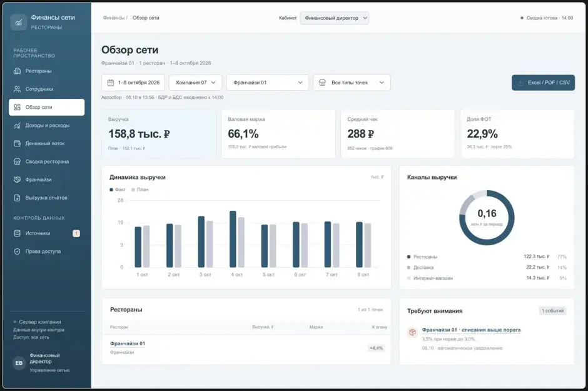Image resolution: width=588 pixels, height=391 pixels.
Task: Click the EB user avatar
Action: [x=19, y=363]
